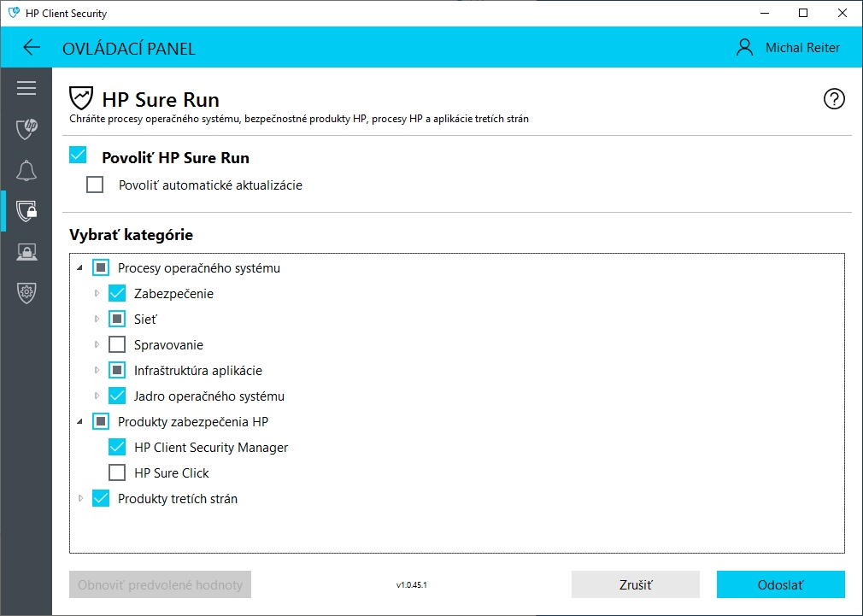The height and width of the screenshot is (616, 863).
Task: Open the laptop lock sidebar icon
Action: [26, 252]
